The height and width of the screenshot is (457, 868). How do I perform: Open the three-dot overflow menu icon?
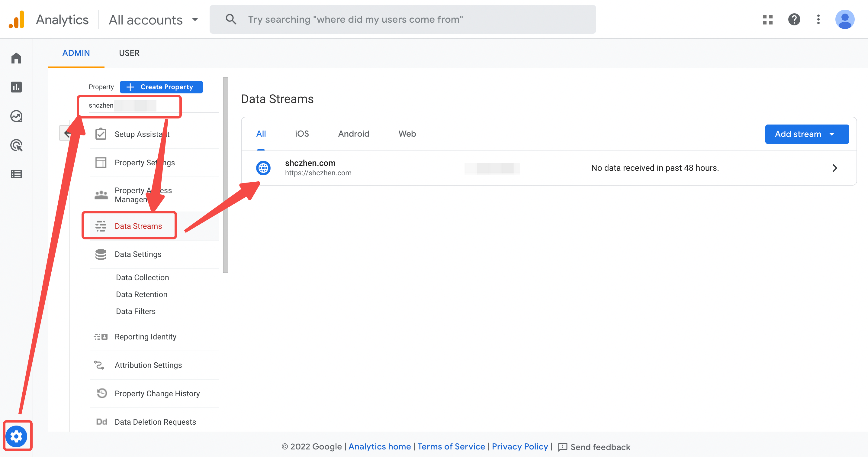(818, 20)
